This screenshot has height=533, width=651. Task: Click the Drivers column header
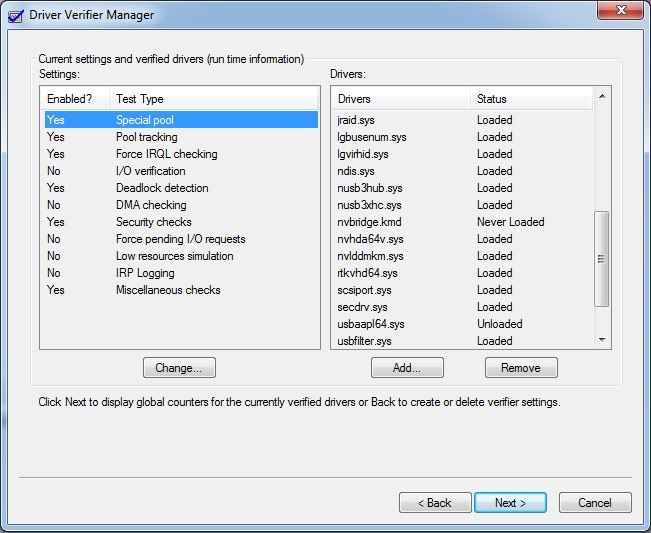click(x=401, y=99)
